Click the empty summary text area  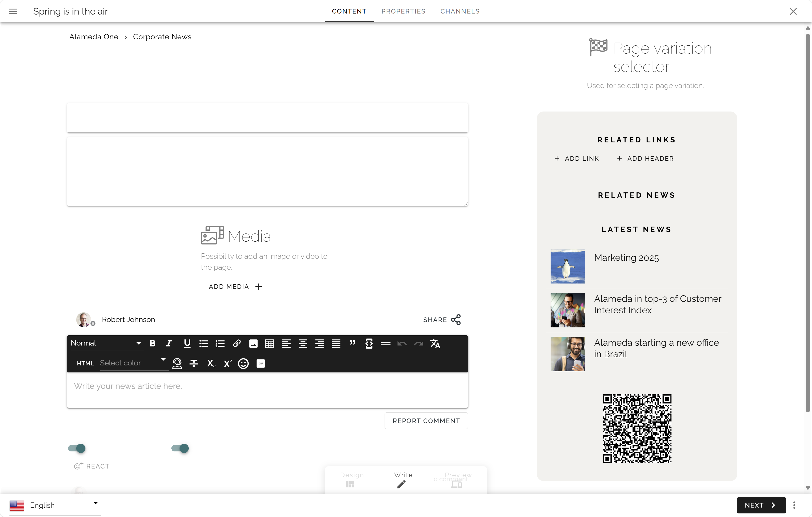(268, 171)
